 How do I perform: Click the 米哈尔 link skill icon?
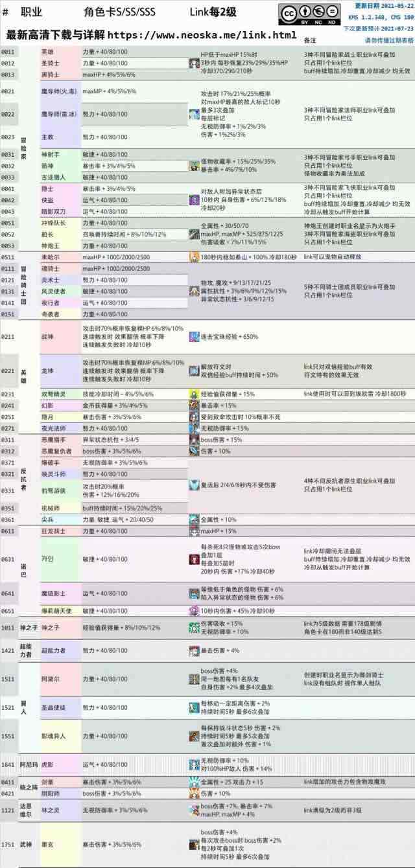tap(194, 257)
